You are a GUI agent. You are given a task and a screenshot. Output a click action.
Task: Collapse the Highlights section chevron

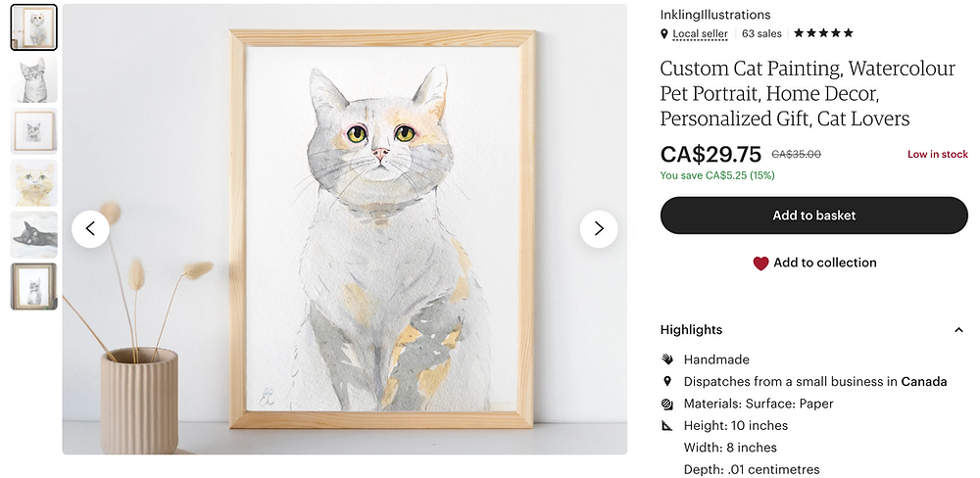tap(958, 330)
